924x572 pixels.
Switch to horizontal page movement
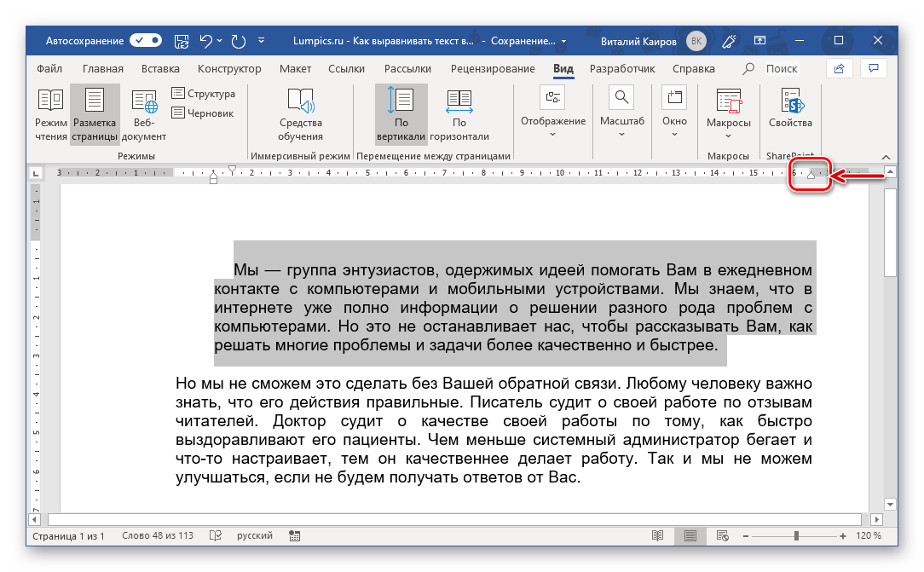coord(459,114)
